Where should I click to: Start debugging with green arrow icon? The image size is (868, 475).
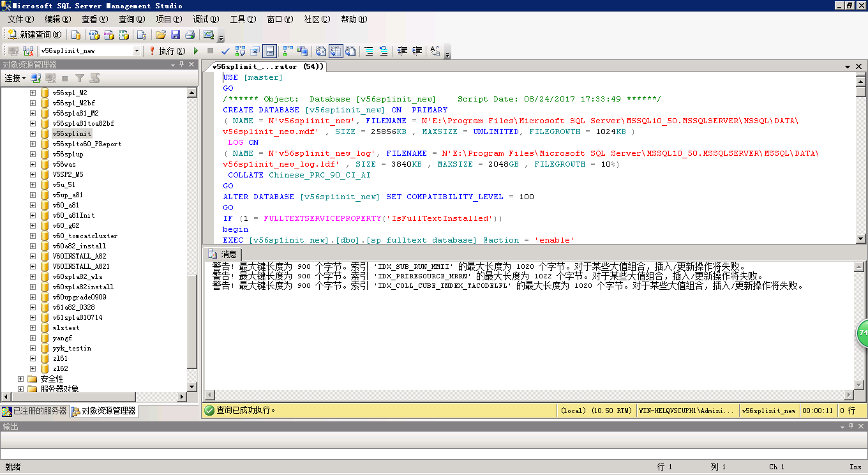point(196,50)
